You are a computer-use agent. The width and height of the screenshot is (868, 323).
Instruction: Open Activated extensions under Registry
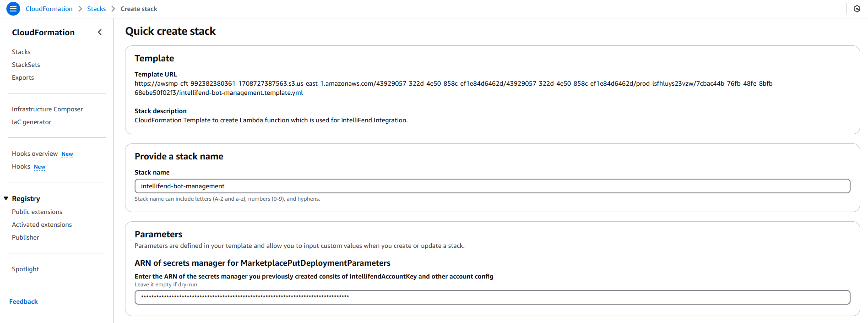point(42,224)
